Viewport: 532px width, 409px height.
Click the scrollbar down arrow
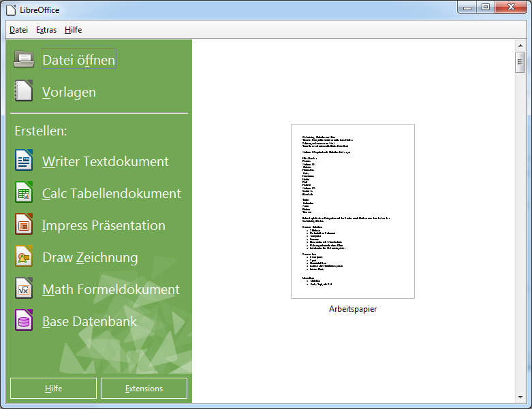coord(520,397)
